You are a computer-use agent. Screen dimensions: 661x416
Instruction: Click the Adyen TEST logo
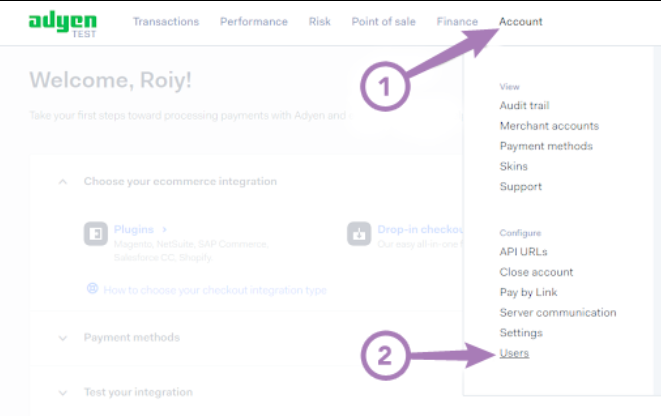click(62, 24)
